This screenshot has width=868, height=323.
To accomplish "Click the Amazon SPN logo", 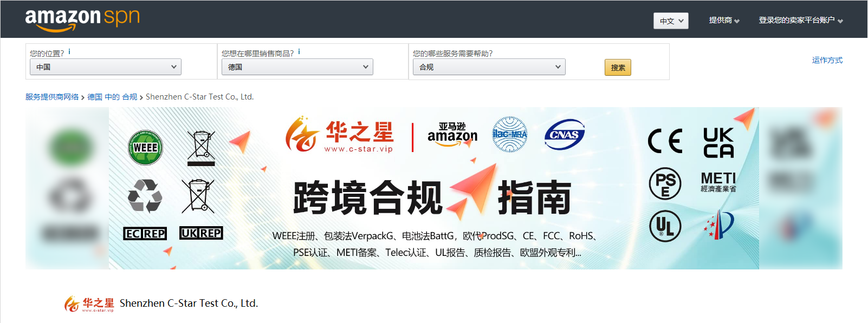I will [82, 19].
